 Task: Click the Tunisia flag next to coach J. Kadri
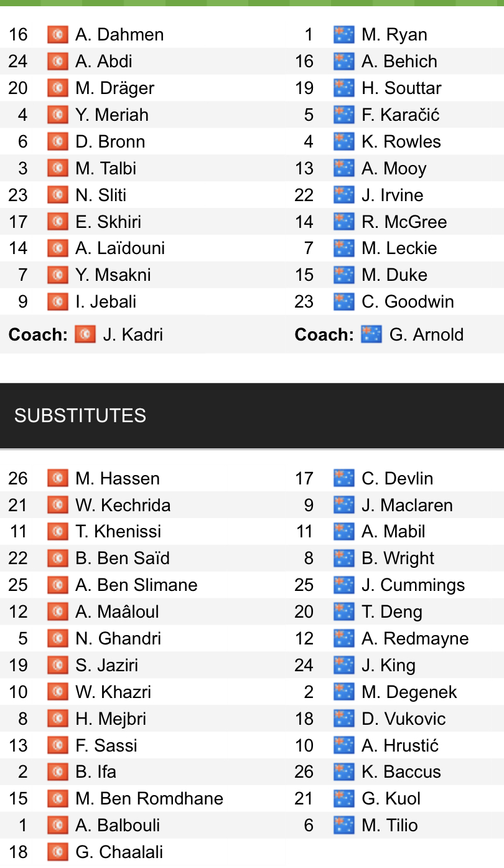coord(85,334)
